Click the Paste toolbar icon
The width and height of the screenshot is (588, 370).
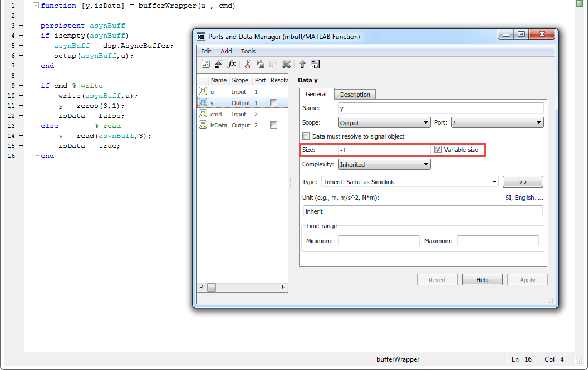tap(273, 64)
